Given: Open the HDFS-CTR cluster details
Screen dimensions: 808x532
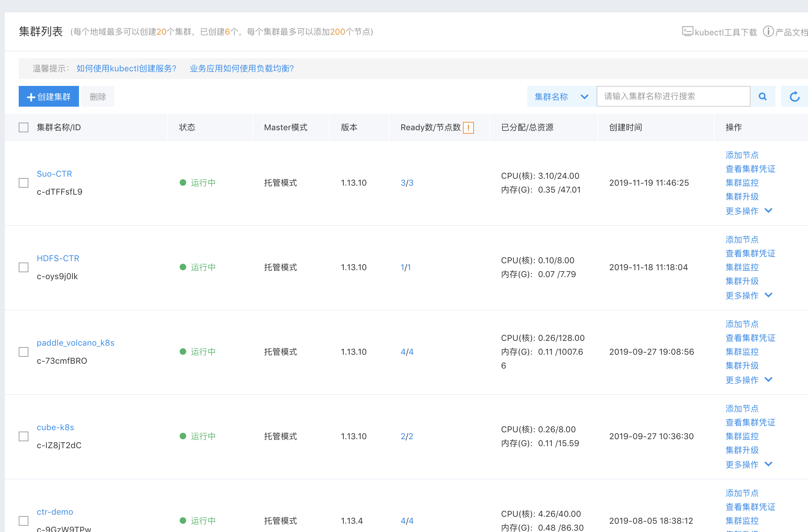Looking at the screenshot, I should (58, 258).
